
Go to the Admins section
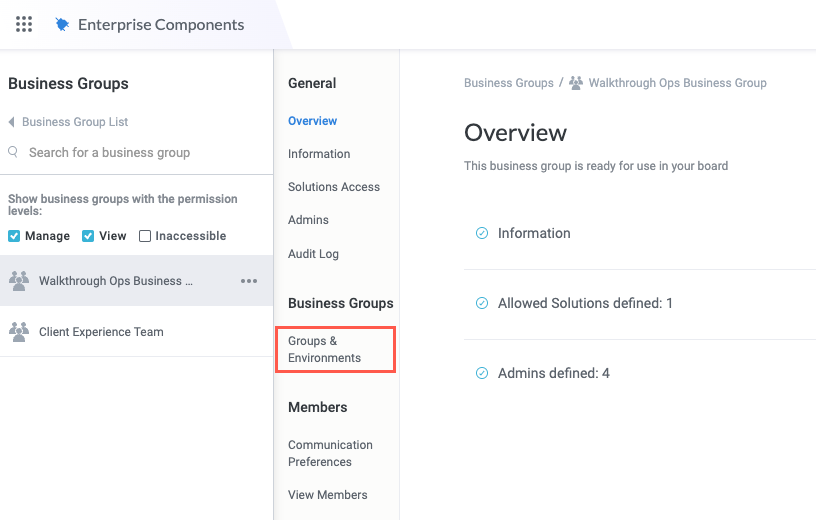(308, 220)
